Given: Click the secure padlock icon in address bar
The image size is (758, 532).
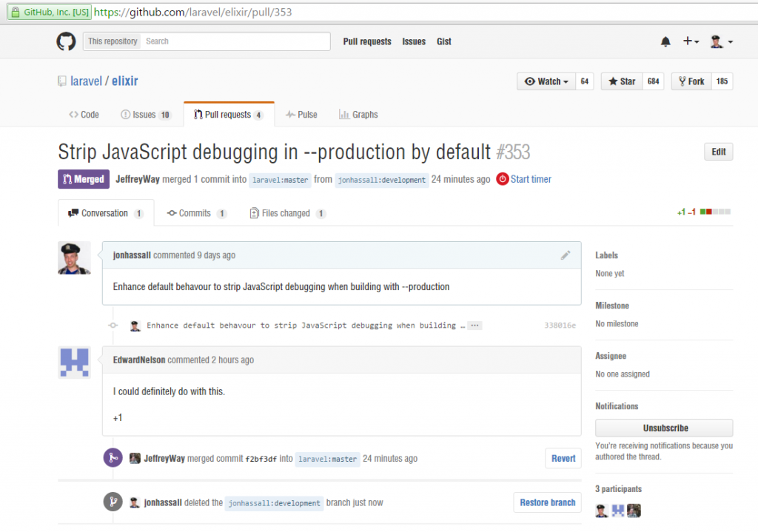Looking at the screenshot, I should [x=16, y=12].
